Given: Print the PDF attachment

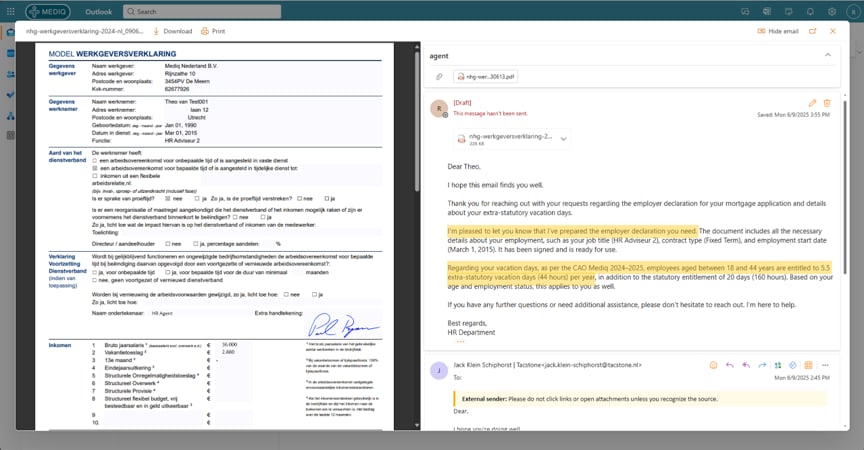Looking at the screenshot, I should click(x=213, y=31).
